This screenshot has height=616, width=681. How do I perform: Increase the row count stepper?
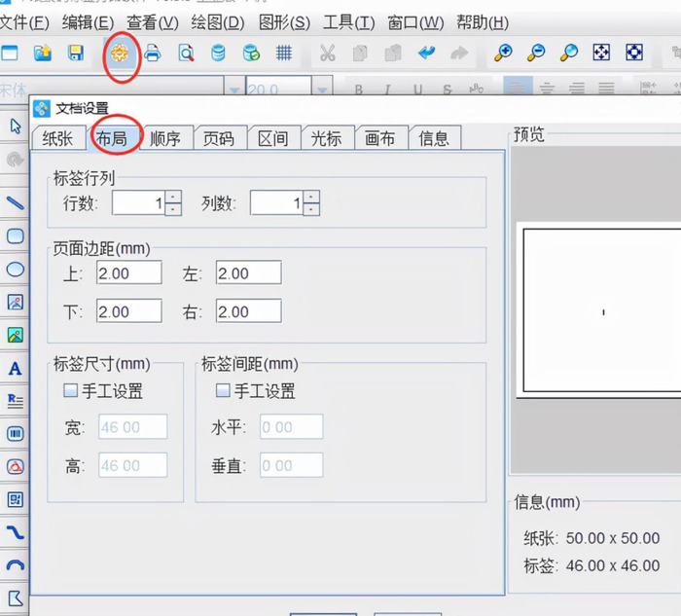coord(173,197)
